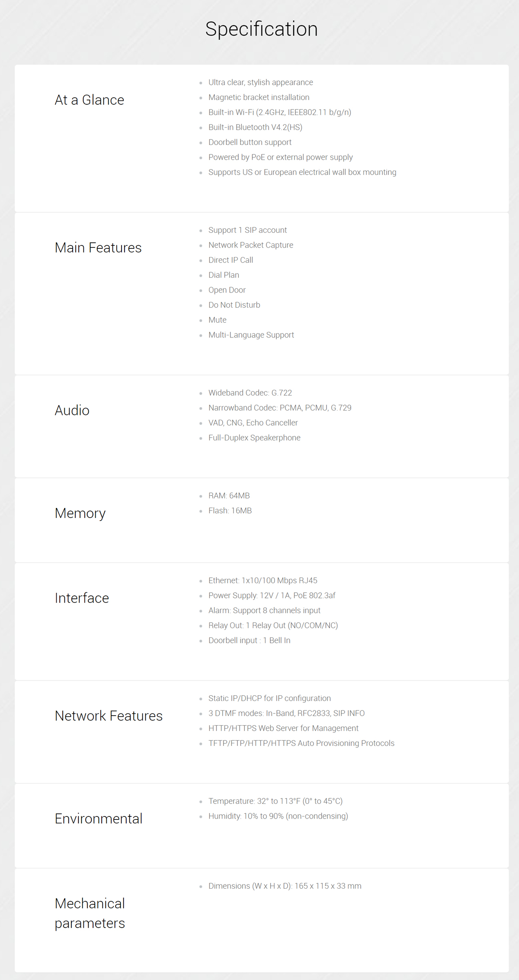This screenshot has height=980, width=519.
Task: Click the Mechanical parameters heading
Action: pos(90,913)
